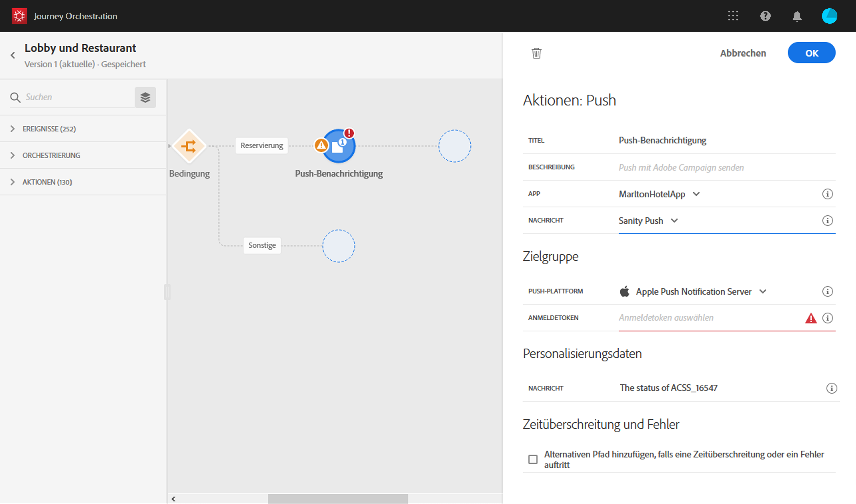Click the back arrow next to journey title
This screenshot has height=504, width=856.
[x=13, y=55]
